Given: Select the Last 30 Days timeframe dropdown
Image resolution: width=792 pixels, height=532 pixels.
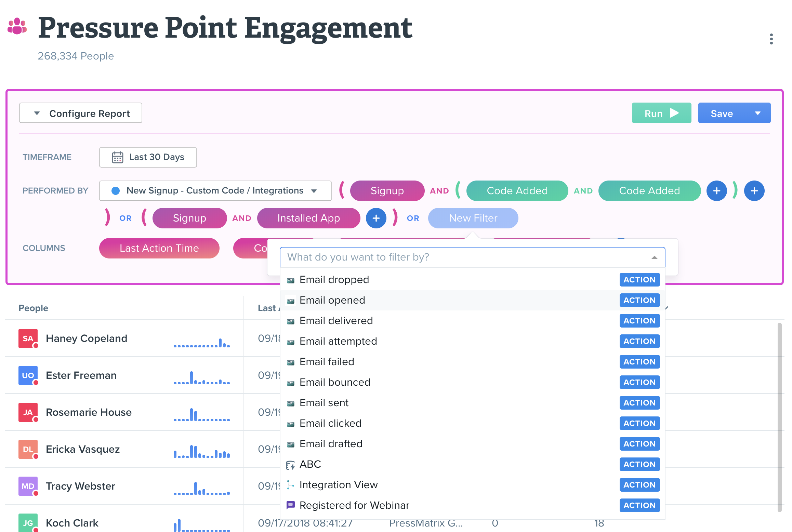Looking at the screenshot, I should [x=148, y=157].
